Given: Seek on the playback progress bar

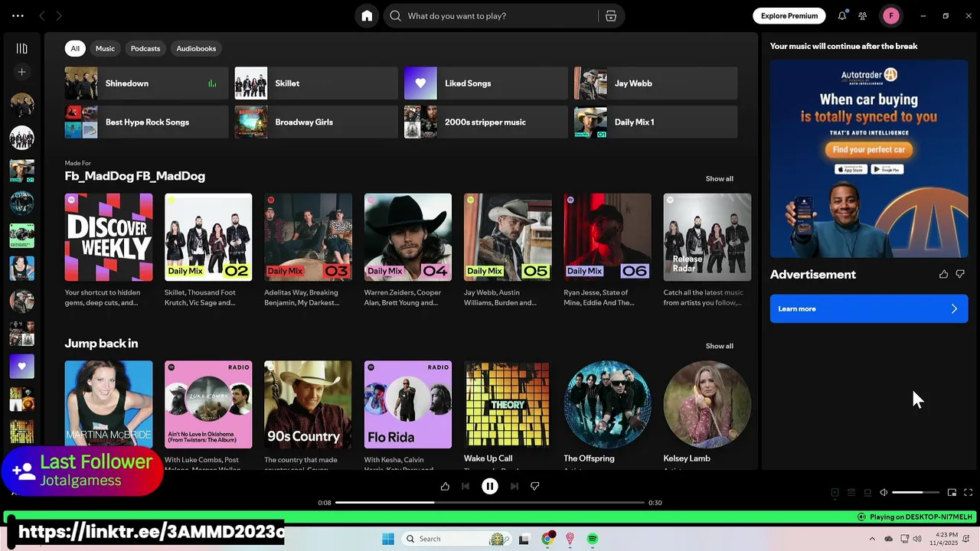Looking at the screenshot, I should coord(490,503).
